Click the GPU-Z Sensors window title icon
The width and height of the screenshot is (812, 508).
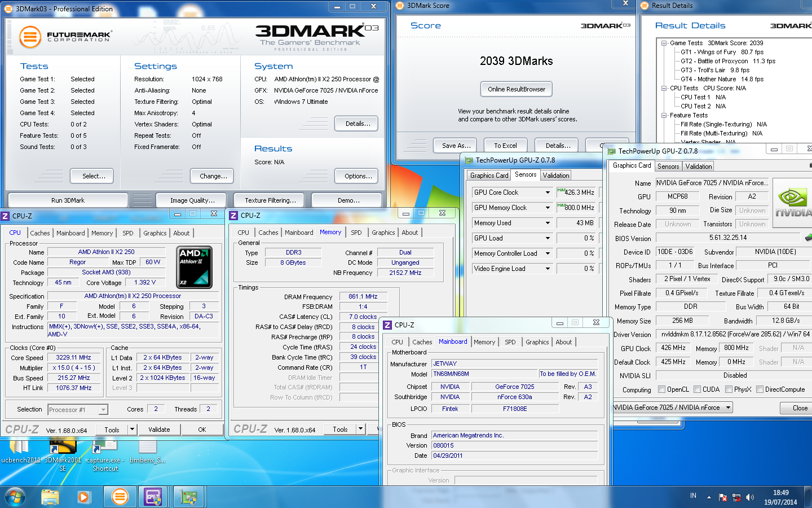pos(469,160)
